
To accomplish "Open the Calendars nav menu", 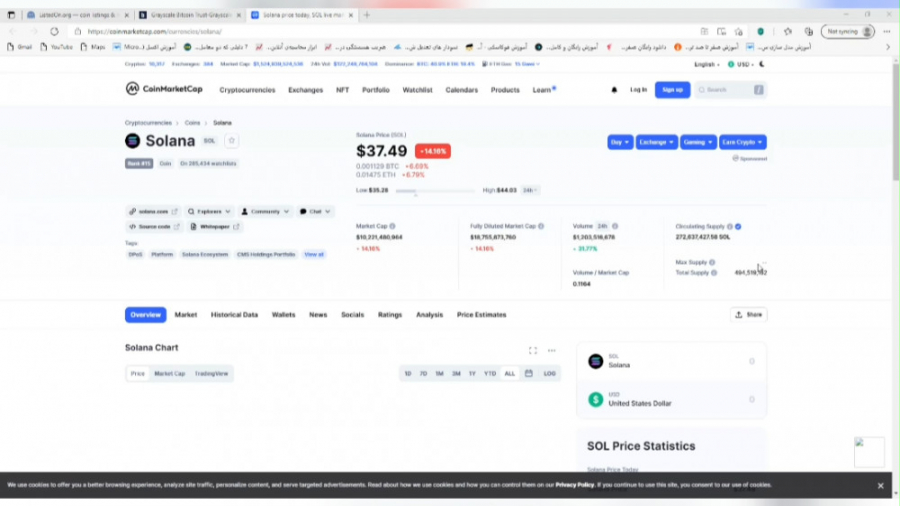I will [461, 90].
